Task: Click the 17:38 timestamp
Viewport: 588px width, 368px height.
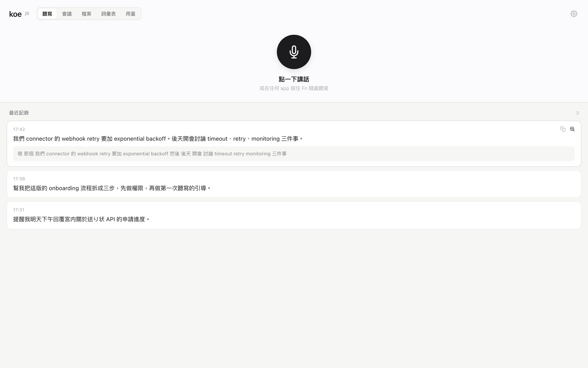Action: [x=19, y=179]
